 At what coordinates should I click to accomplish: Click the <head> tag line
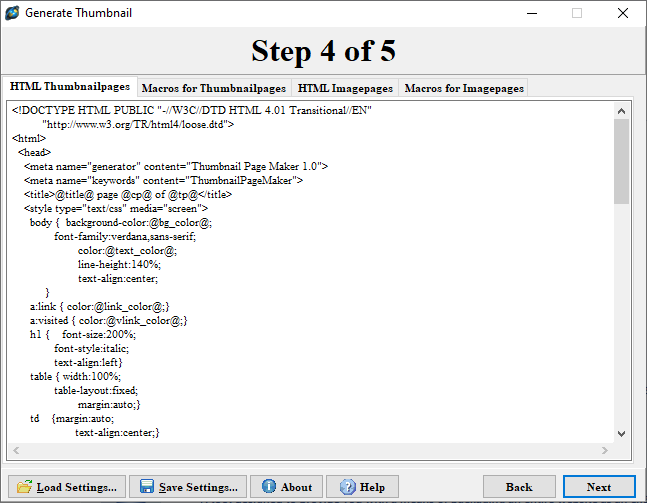pos(34,152)
